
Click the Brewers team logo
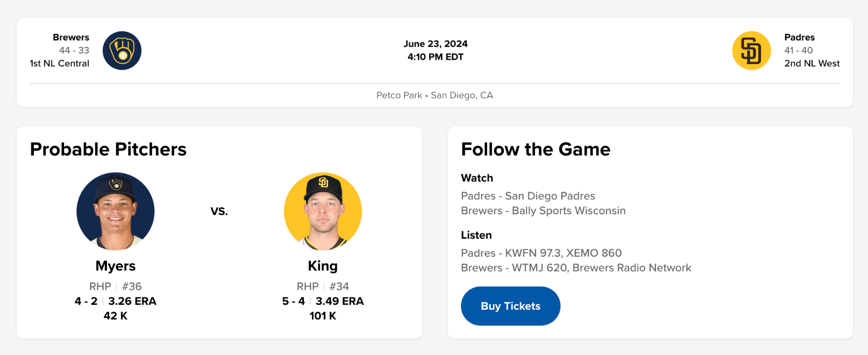tap(122, 51)
